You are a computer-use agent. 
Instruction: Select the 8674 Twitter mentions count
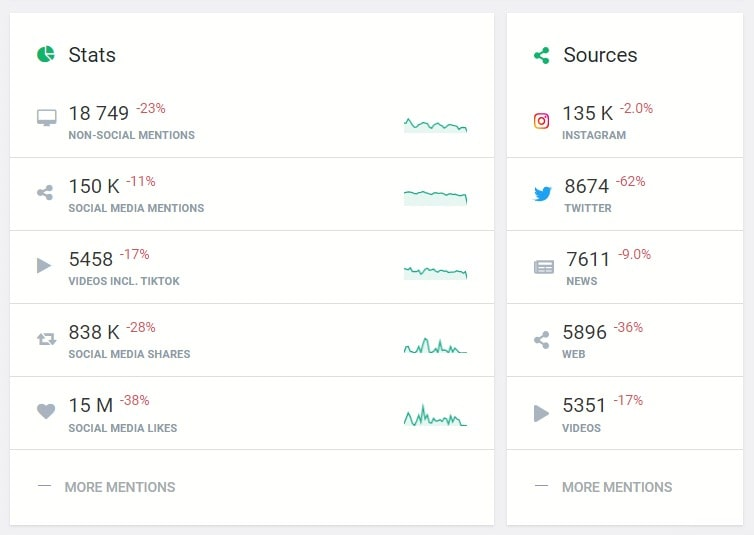586,186
